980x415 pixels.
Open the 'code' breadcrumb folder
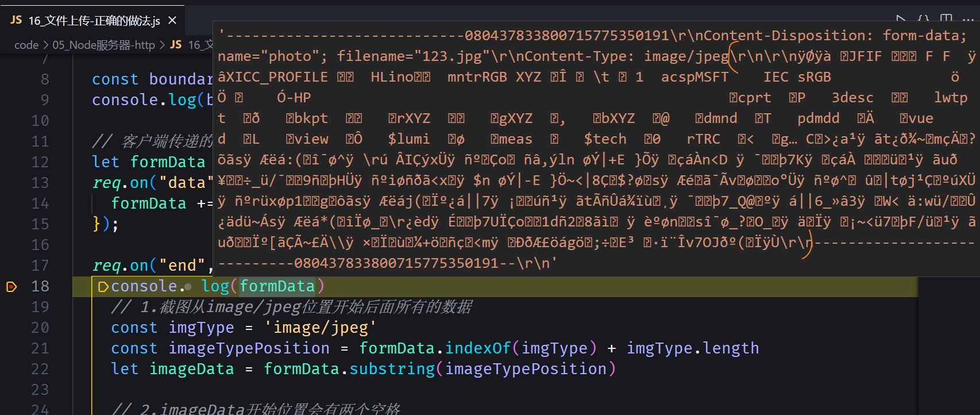click(26, 45)
